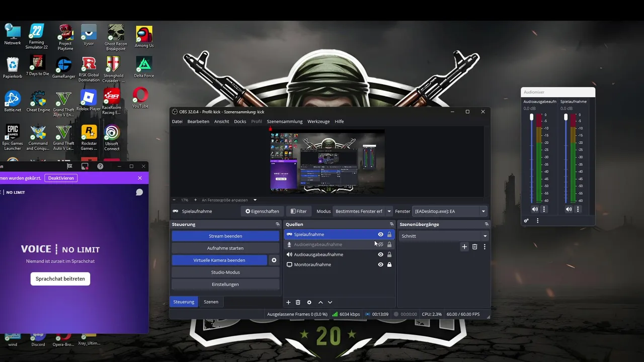This screenshot has height=362, width=644.
Task: Open the Szenensammlung menu in OBS
Action: (x=285, y=121)
